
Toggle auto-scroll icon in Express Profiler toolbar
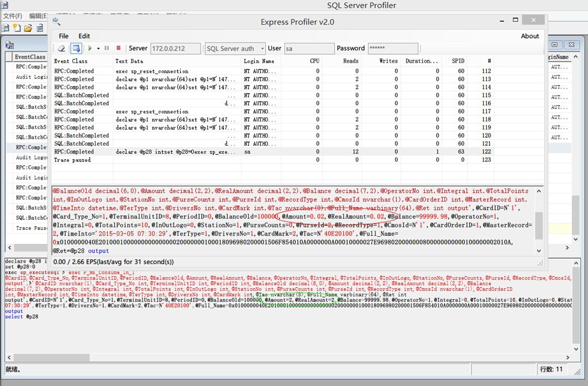pyautogui.click(x=76, y=48)
